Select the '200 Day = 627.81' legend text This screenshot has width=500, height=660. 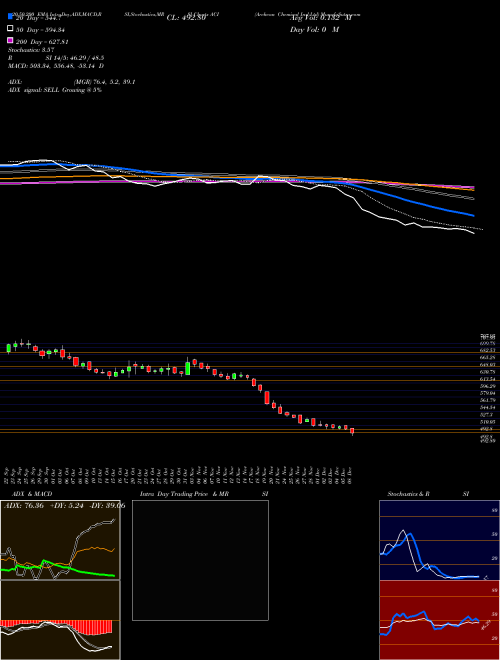(43, 42)
